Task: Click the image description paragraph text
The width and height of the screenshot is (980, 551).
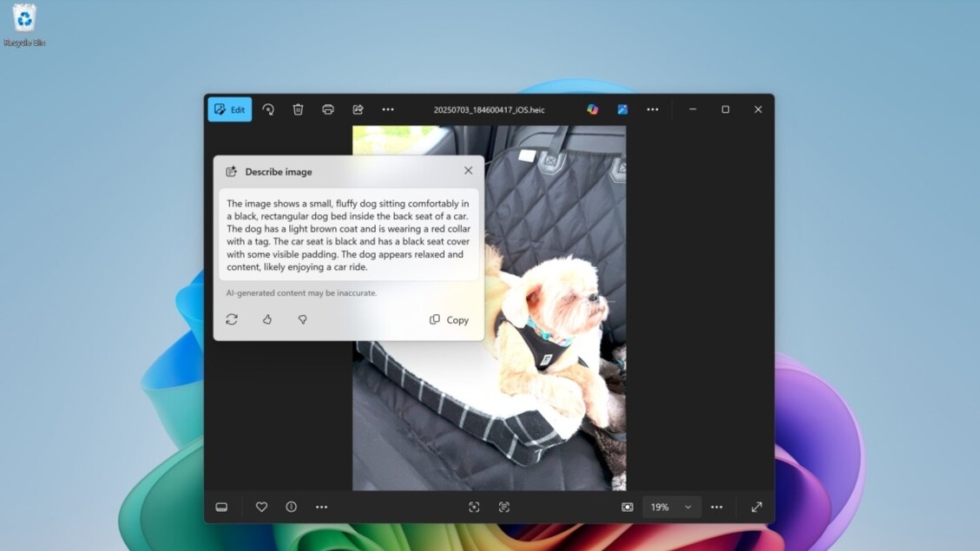Action: [x=349, y=235]
